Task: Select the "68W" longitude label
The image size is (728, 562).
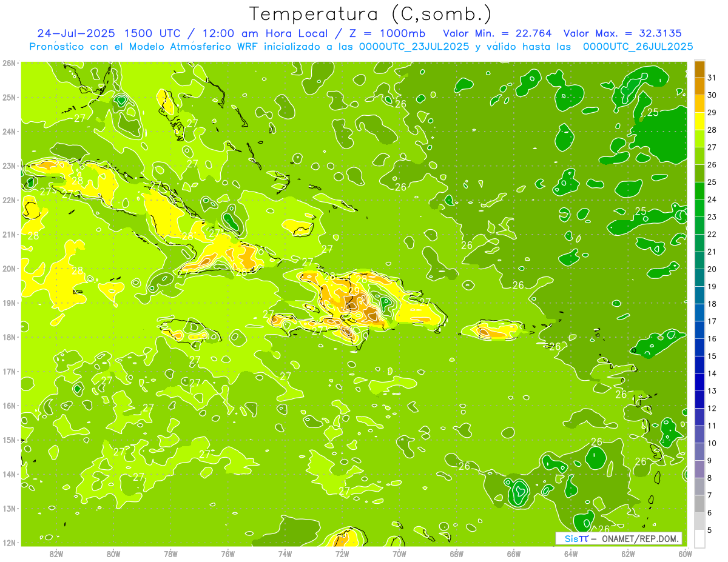Action: click(x=457, y=554)
